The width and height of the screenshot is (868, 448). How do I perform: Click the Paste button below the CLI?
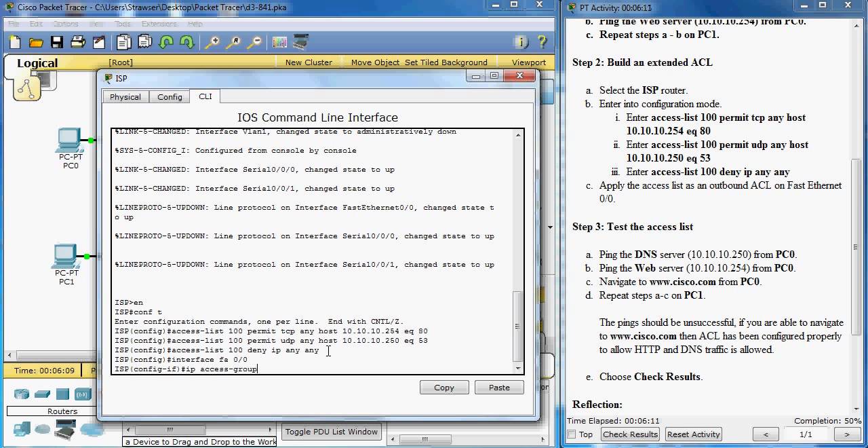(x=499, y=388)
